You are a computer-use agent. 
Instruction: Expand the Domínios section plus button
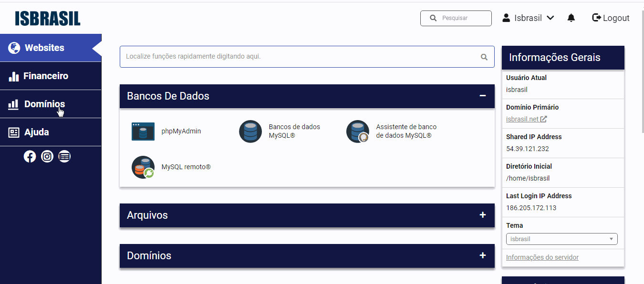pos(483,255)
